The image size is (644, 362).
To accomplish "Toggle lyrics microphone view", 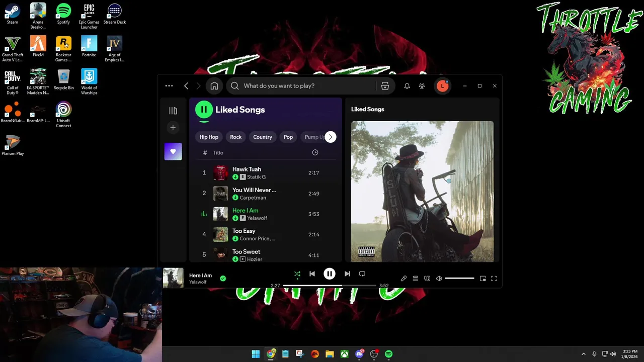I will 404,279.
